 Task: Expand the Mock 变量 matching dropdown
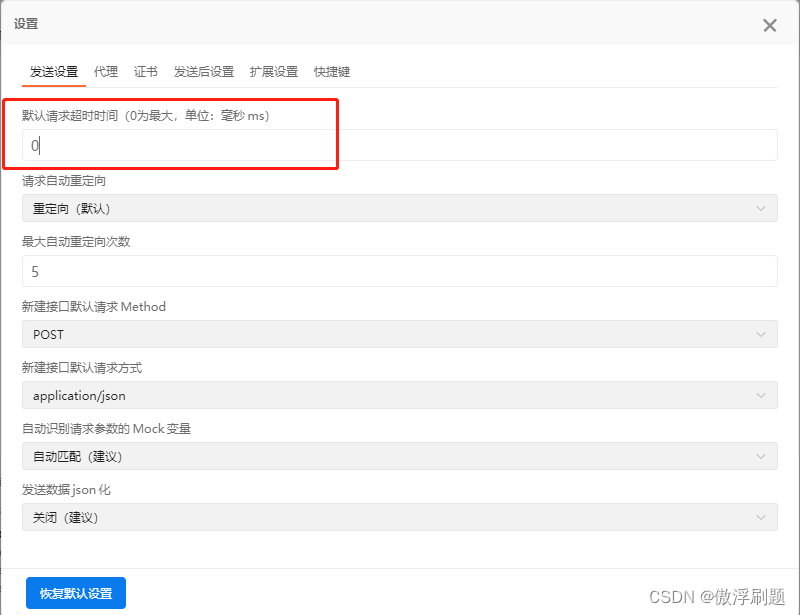click(x=400, y=456)
